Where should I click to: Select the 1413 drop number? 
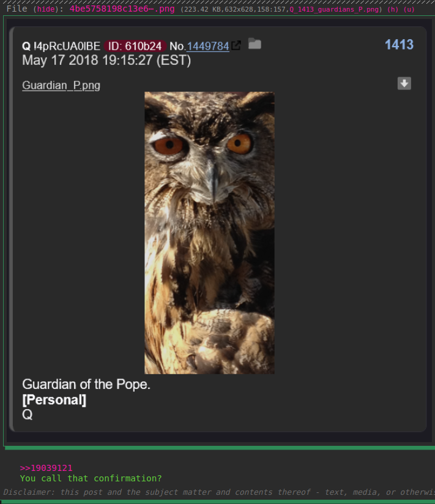point(399,45)
